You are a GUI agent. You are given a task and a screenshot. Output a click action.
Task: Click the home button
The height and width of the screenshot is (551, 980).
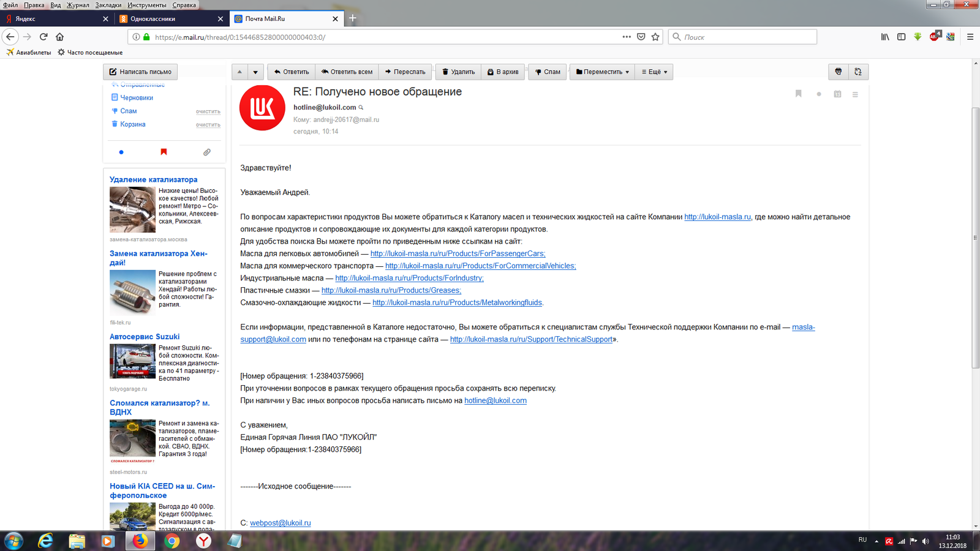pos(60,37)
